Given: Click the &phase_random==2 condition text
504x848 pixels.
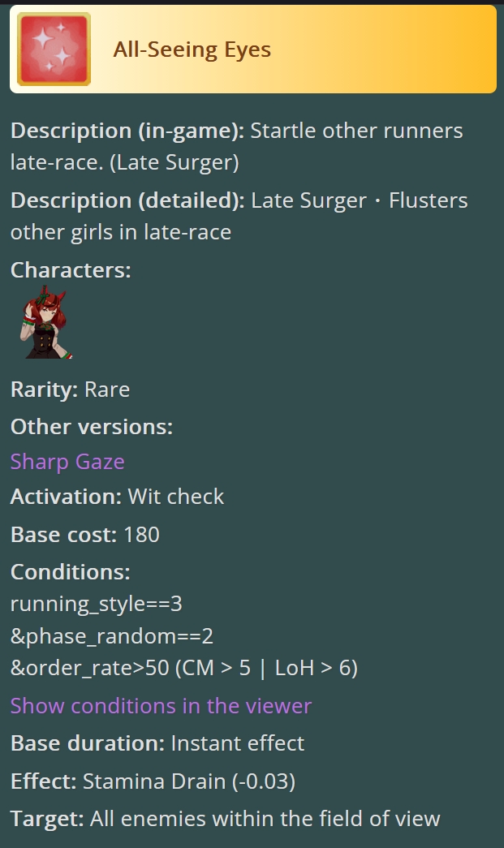Looking at the screenshot, I should pyautogui.click(x=112, y=636).
